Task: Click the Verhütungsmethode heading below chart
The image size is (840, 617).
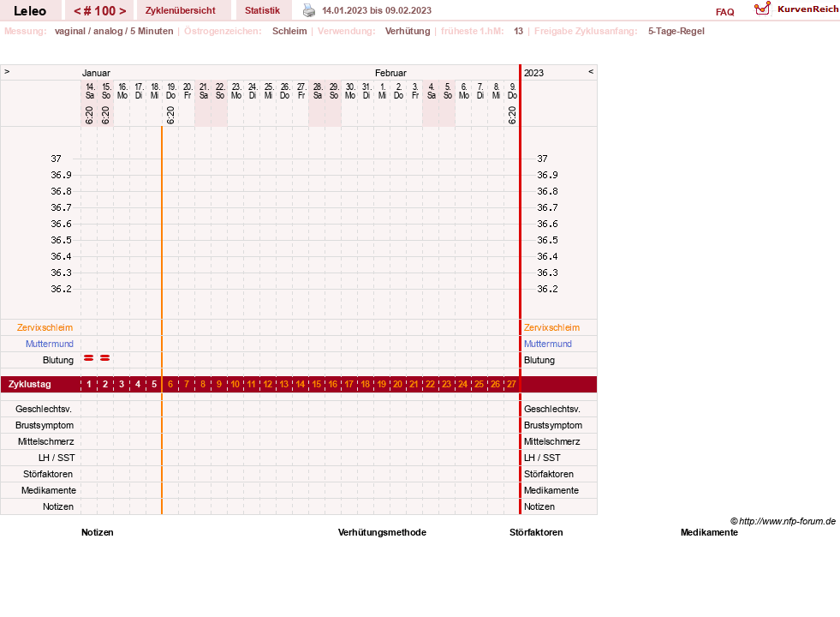Action: pyautogui.click(x=382, y=532)
